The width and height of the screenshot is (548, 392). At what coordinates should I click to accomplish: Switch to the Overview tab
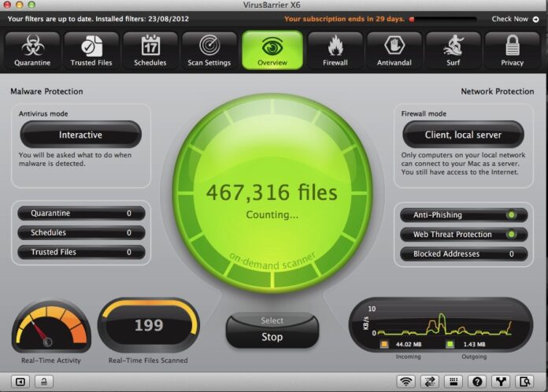click(x=272, y=50)
